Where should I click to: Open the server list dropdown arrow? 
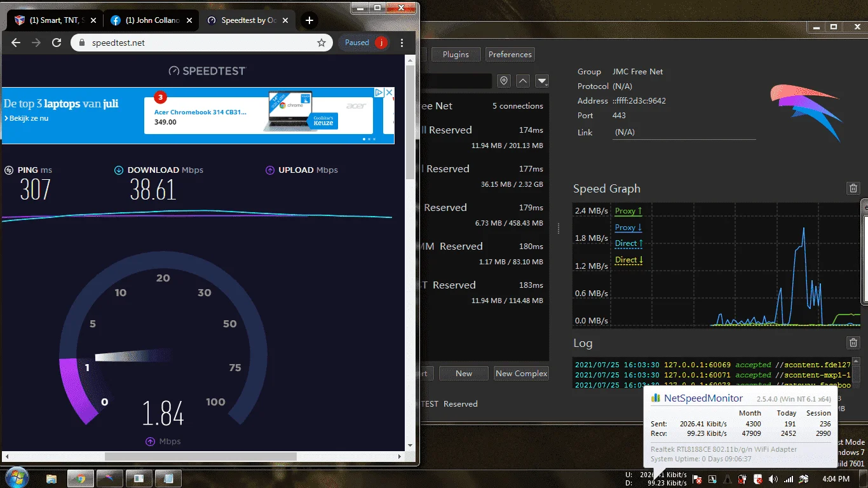tap(542, 81)
